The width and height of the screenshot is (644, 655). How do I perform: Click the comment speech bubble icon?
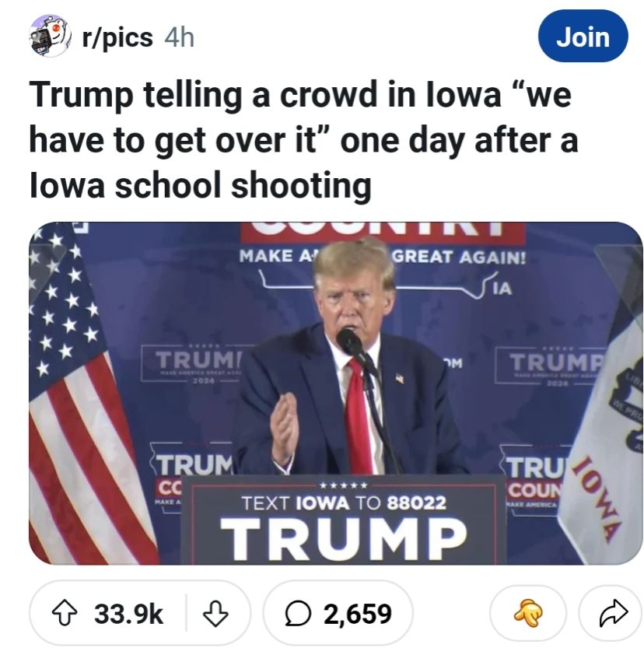pos(297,614)
